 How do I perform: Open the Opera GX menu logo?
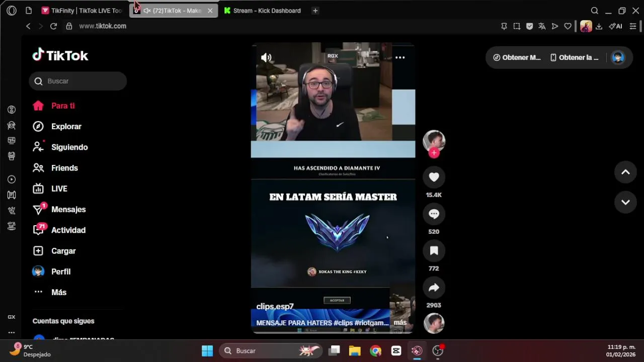click(x=12, y=11)
